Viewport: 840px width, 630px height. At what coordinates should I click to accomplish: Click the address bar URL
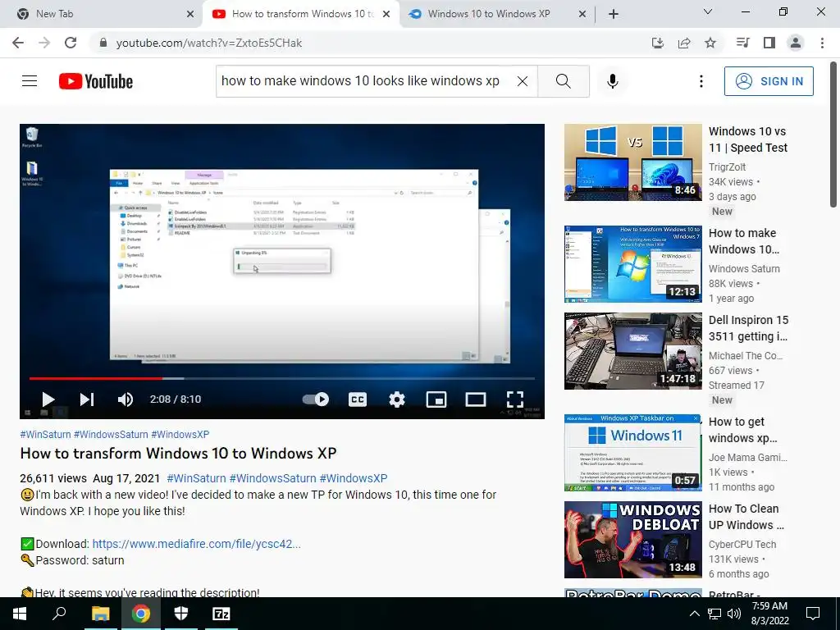click(209, 43)
